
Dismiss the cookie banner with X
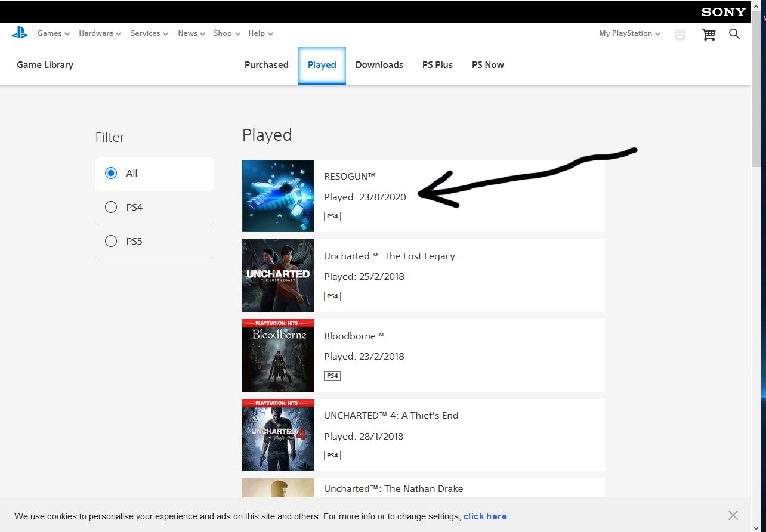pyautogui.click(x=733, y=515)
